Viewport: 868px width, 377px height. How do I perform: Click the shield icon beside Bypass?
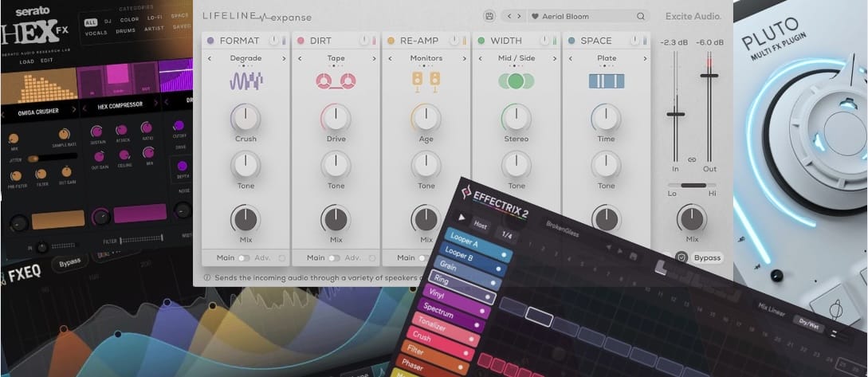tap(681, 257)
